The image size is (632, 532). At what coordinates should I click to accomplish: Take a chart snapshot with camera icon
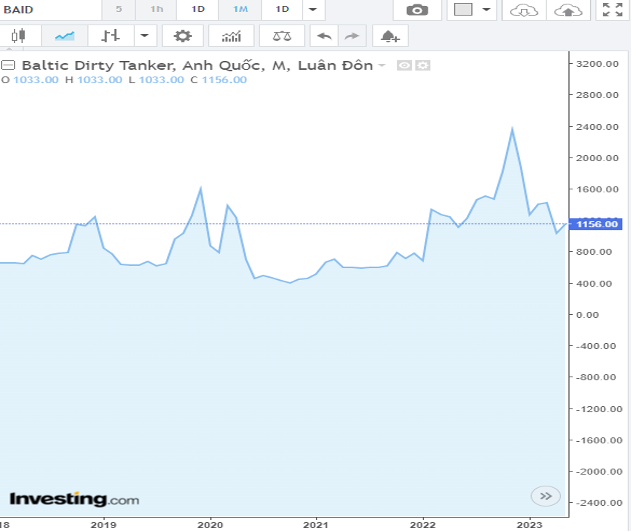click(417, 10)
